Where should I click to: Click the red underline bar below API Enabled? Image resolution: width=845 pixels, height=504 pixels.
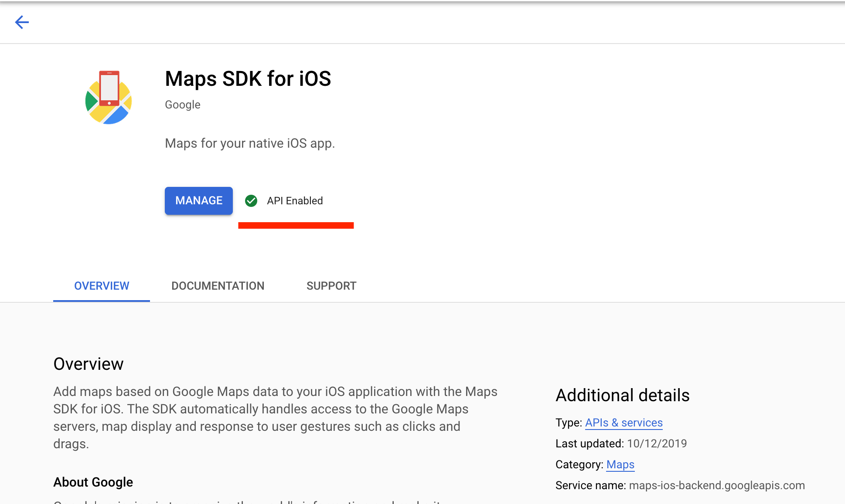pos(296,225)
